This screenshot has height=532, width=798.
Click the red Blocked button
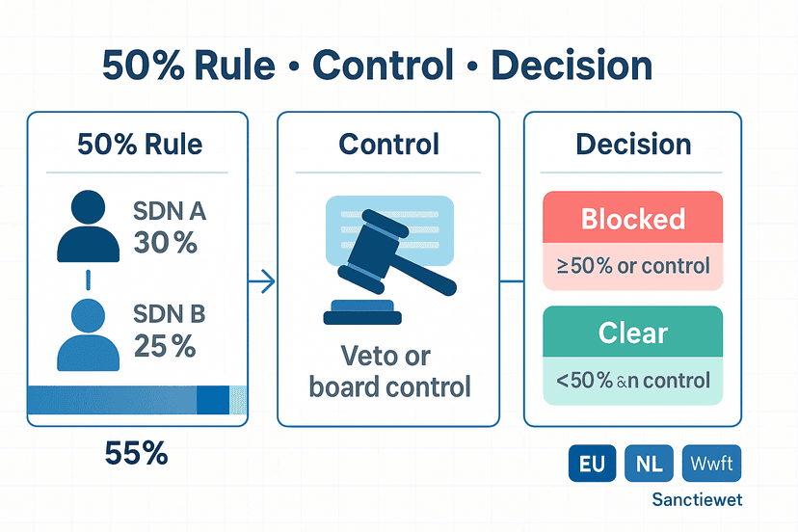point(632,218)
